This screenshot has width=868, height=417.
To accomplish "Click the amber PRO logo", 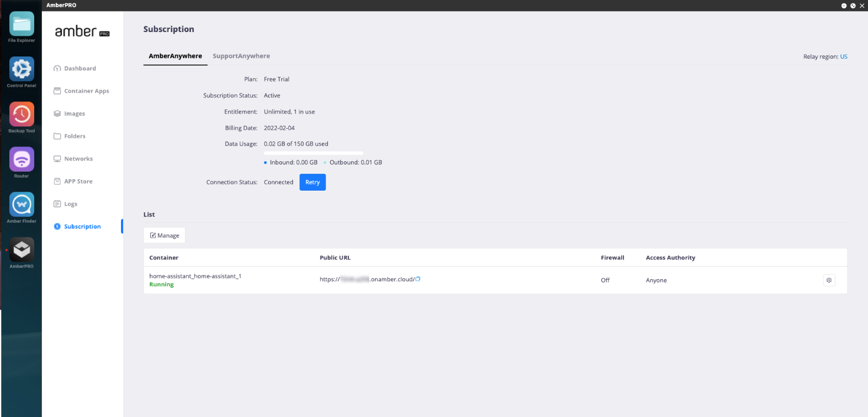I will [x=82, y=31].
